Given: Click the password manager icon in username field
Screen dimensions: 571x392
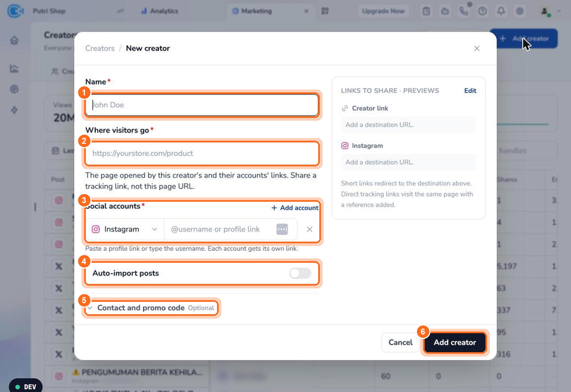Looking at the screenshot, I should click(282, 229).
